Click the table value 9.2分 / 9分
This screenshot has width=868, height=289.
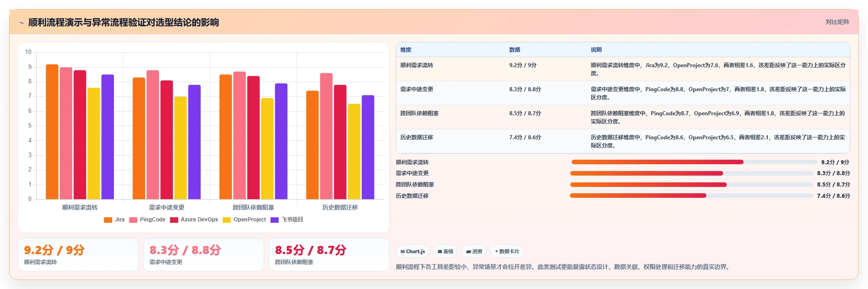tap(523, 65)
